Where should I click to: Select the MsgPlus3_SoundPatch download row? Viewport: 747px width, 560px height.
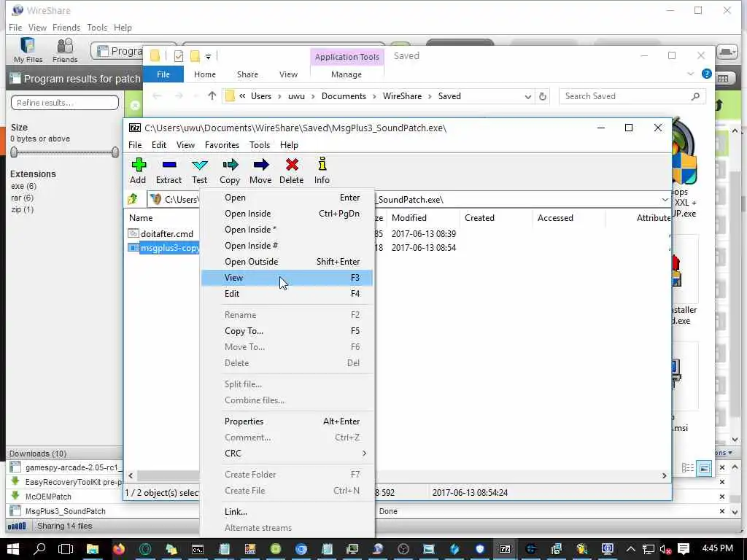(66, 511)
